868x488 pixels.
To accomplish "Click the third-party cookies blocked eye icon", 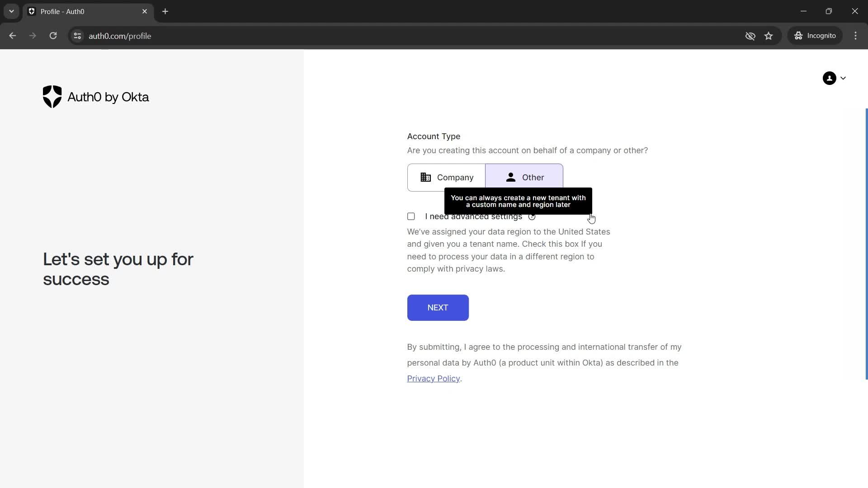I will pos(750,36).
